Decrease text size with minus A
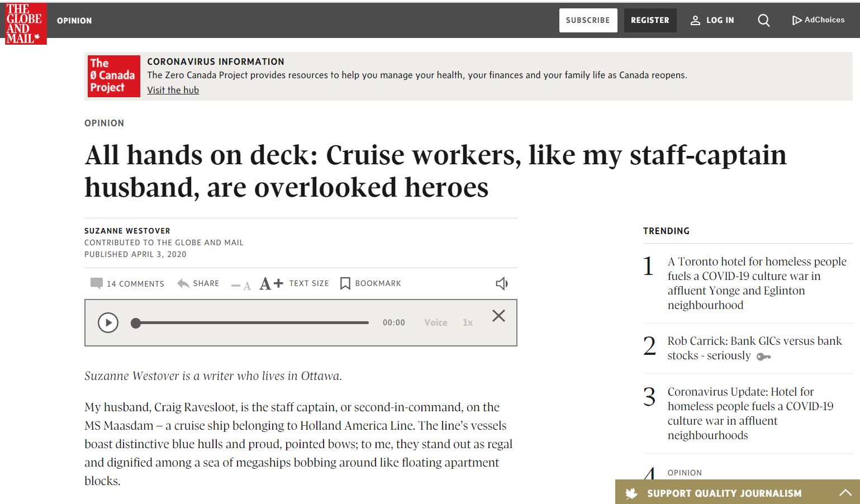 click(241, 285)
